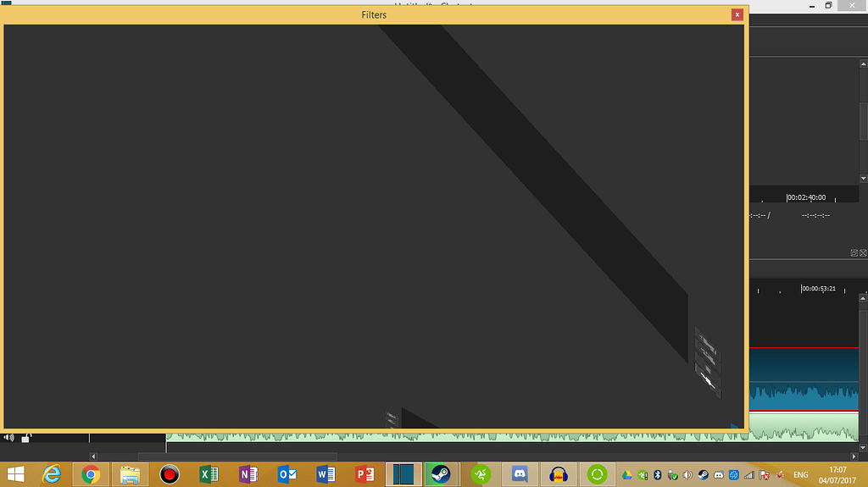Click the 00:02:40:00 player ruler marker
This screenshot has width=868, height=487.
pyautogui.click(x=806, y=197)
